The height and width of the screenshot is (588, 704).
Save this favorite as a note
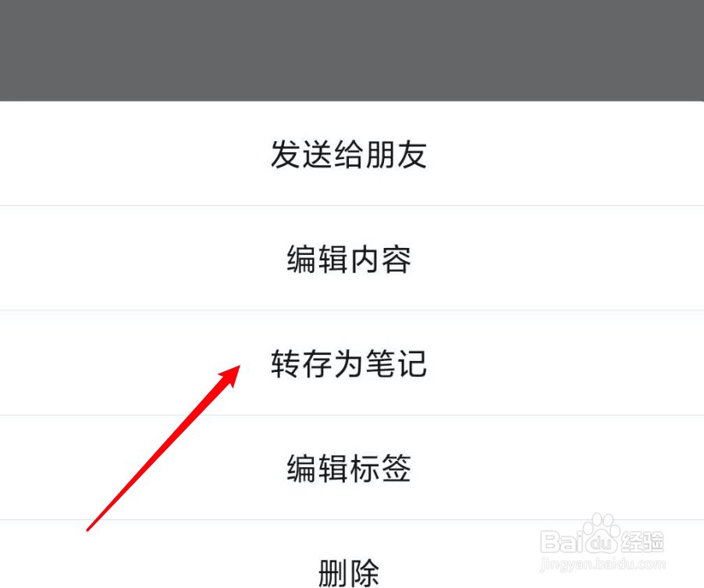click(x=352, y=363)
